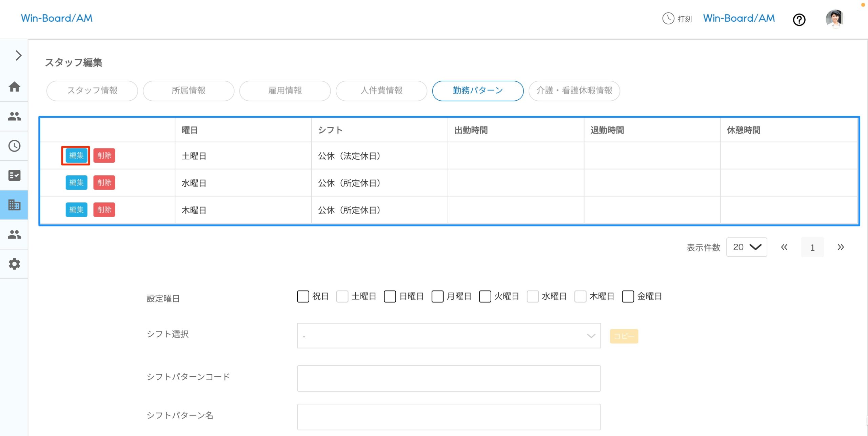This screenshot has width=868, height=436.
Task: Click the clock attendance sidebar icon
Action: click(14, 146)
